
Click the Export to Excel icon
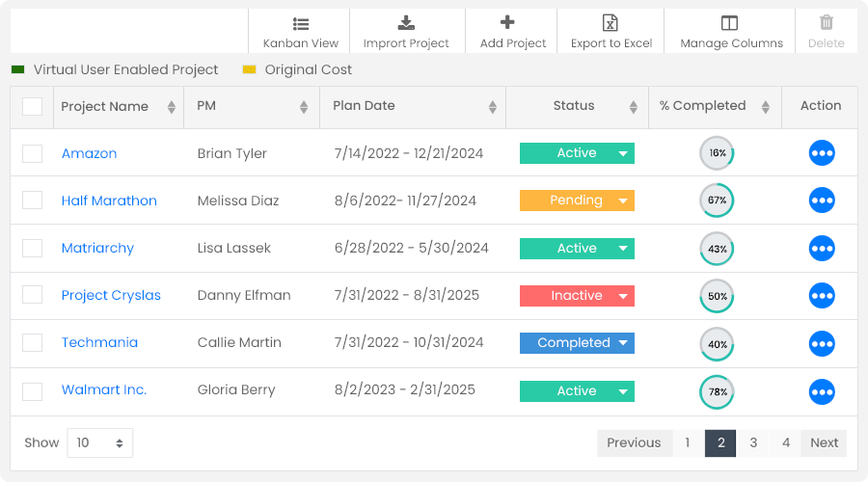click(610, 23)
